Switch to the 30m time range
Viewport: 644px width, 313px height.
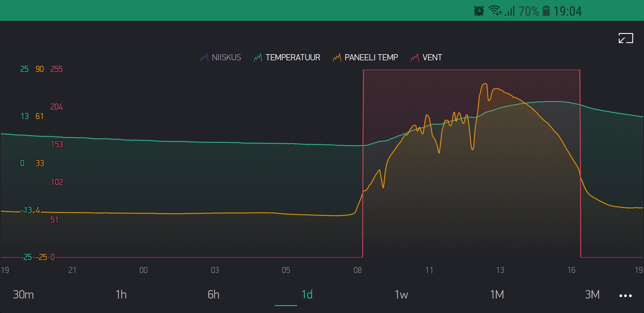[23, 294]
